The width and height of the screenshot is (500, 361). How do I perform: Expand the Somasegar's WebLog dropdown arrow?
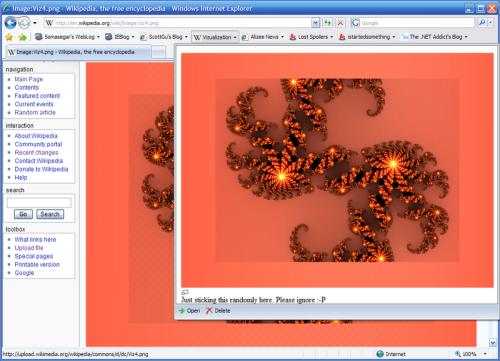98,37
